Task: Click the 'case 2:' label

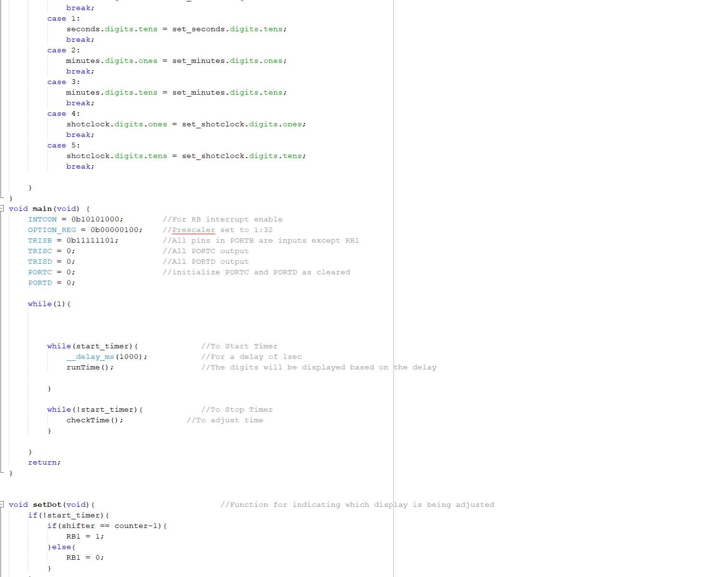Action: (63, 50)
